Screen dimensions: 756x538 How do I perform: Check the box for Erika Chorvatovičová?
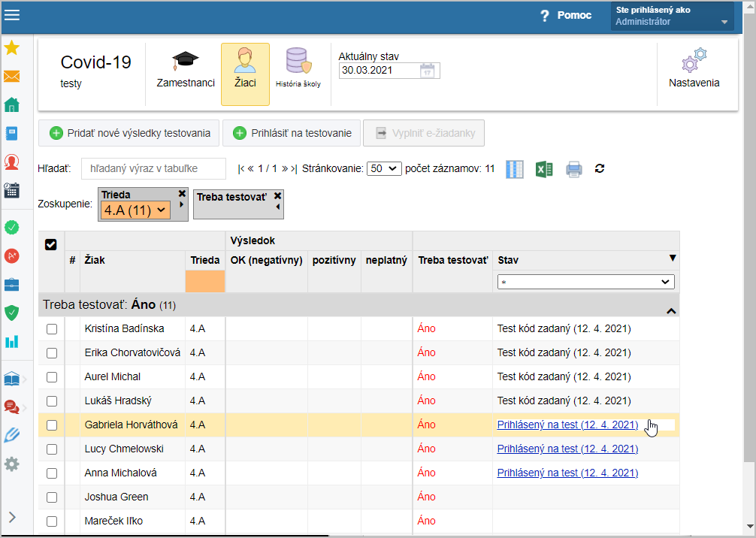[52, 353]
